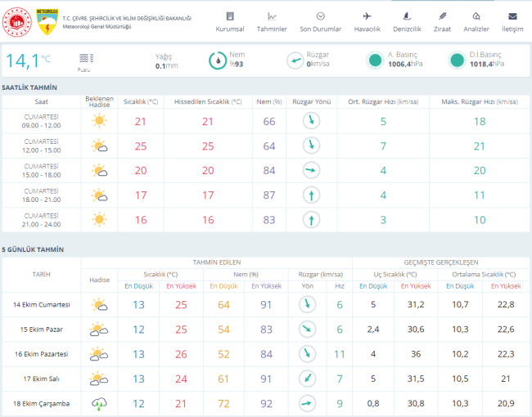The image size is (532, 417).
Task: Click the TAHMİN EDİLEN header
Action: click(x=217, y=262)
